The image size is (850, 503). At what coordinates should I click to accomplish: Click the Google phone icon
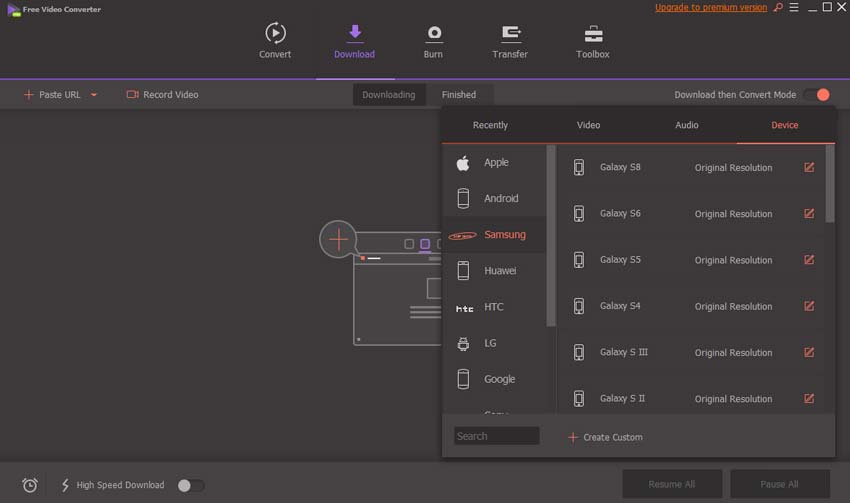pos(463,379)
